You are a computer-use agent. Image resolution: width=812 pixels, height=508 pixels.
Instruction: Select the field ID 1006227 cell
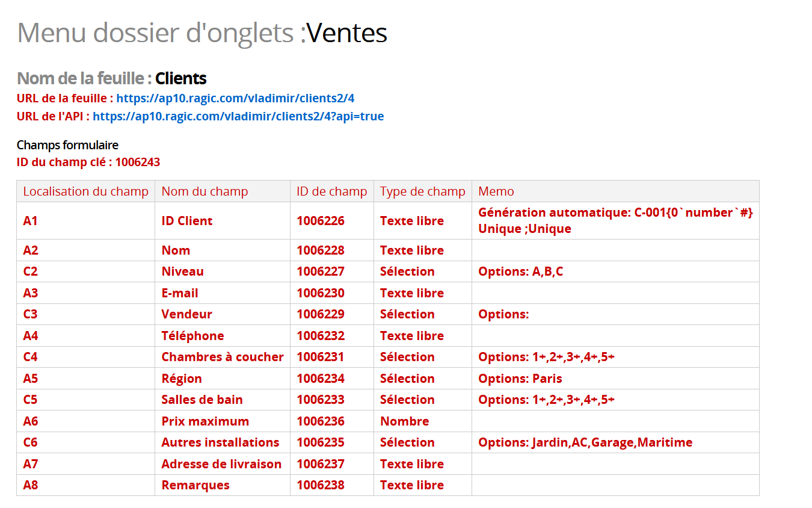pos(332,271)
